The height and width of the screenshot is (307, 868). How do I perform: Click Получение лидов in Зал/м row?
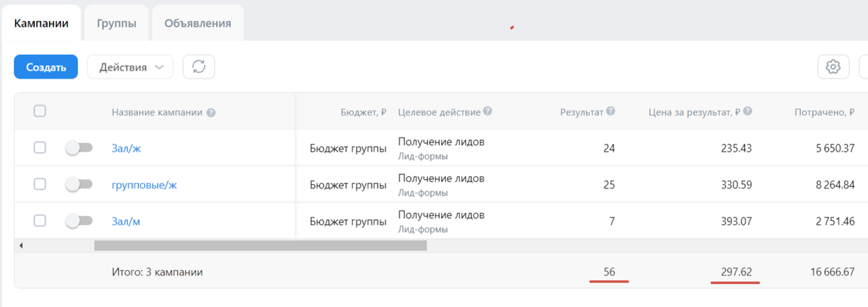(441, 215)
